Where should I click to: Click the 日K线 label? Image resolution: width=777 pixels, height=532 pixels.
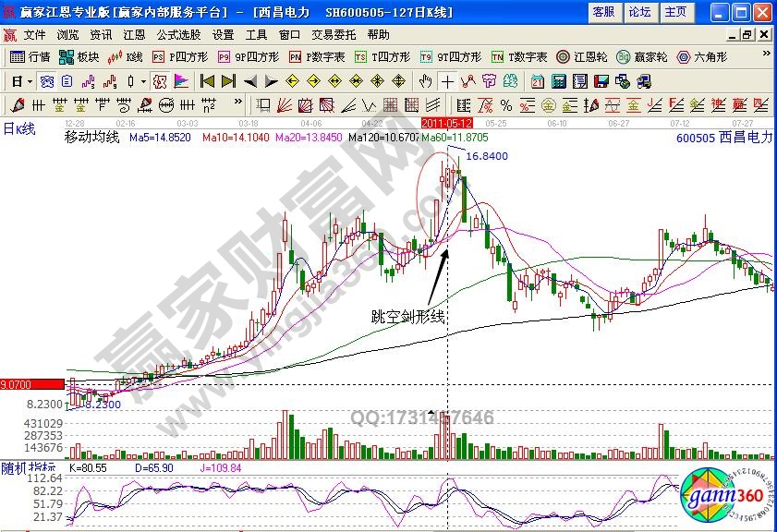pos(19,129)
